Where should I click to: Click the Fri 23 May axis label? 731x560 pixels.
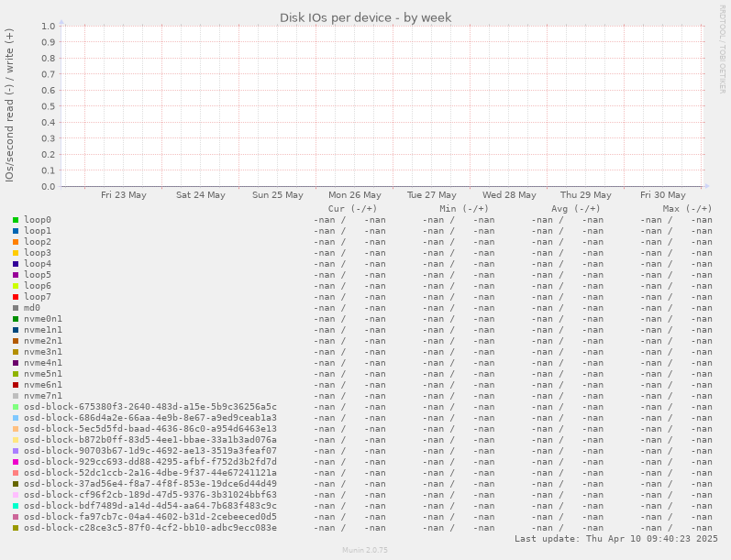[x=124, y=194]
